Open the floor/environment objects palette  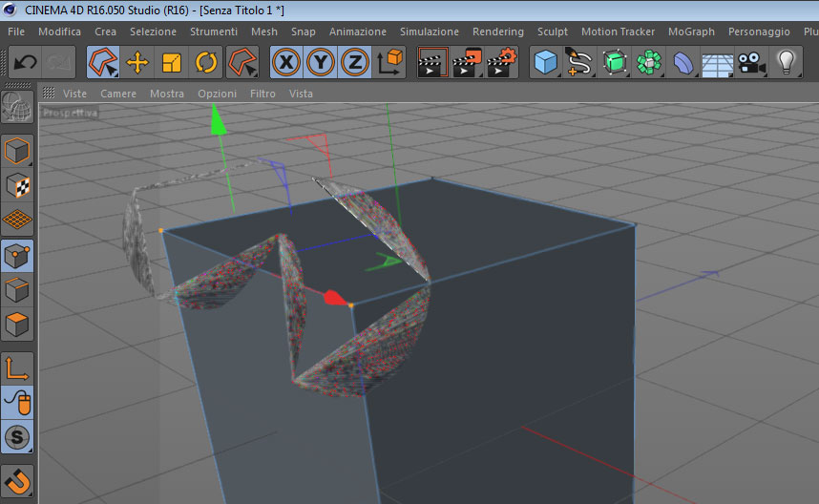point(717,63)
